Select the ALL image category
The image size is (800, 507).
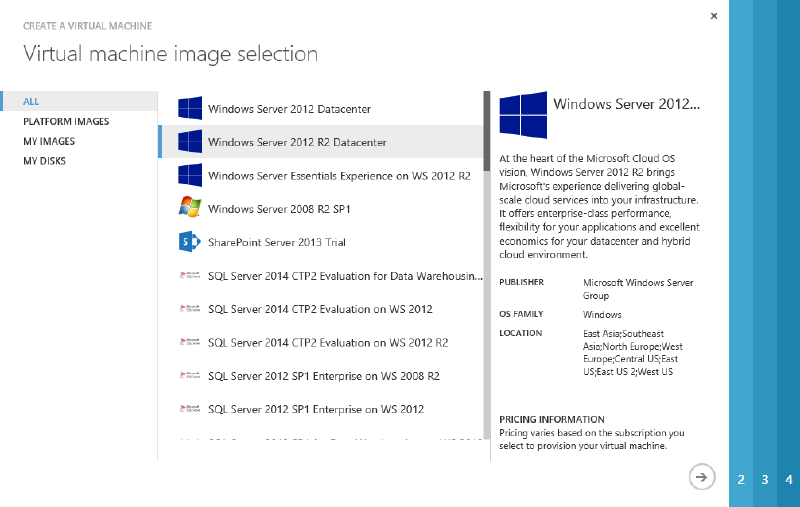coord(79,101)
